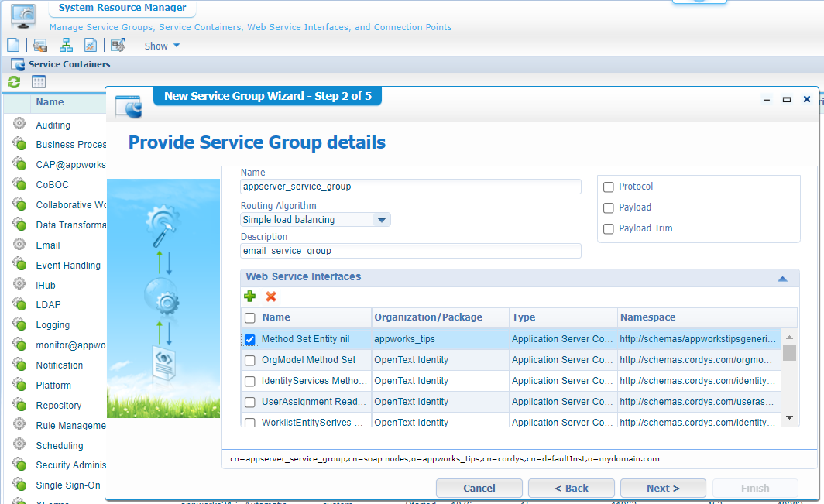Click the grid view icon beside refresh
824x504 pixels.
[x=39, y=82]
